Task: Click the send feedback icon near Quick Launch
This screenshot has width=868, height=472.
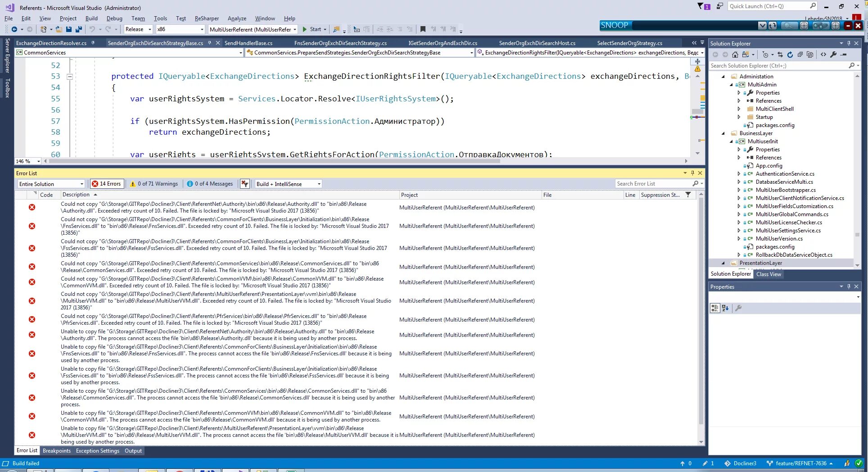Action: (x=719, y=6)
